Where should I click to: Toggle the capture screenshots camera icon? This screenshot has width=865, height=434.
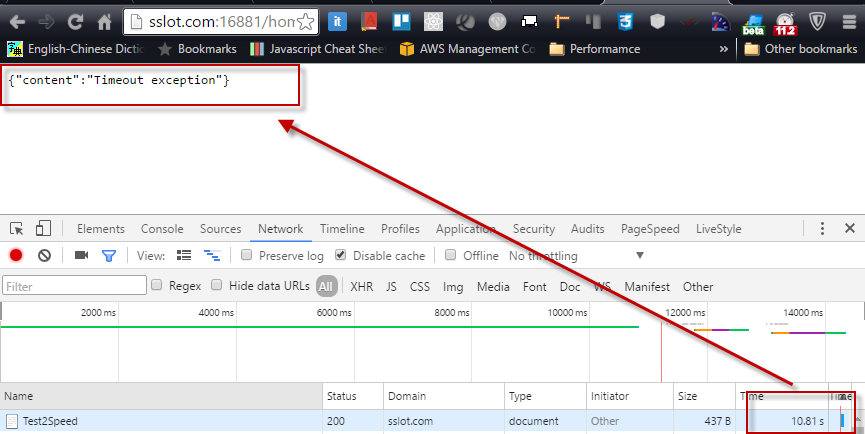click(82, 256)
